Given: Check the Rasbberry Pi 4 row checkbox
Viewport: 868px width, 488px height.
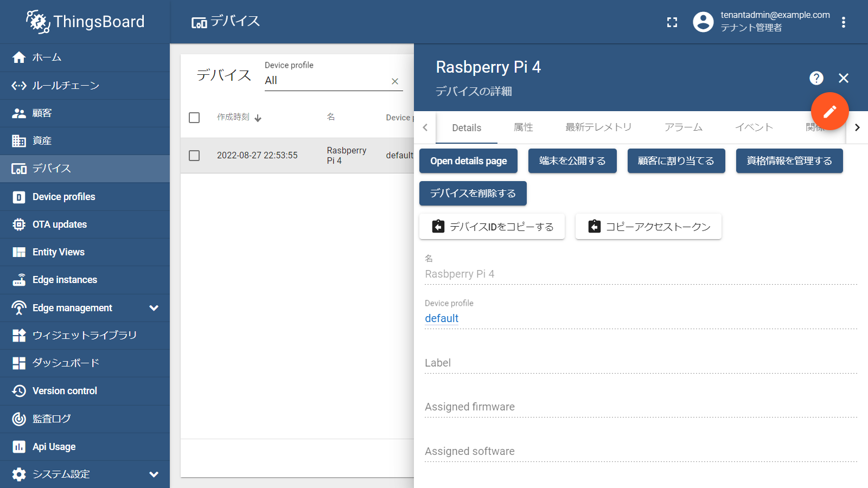Looking at the screenshot, I should click(x=194, y=156).
